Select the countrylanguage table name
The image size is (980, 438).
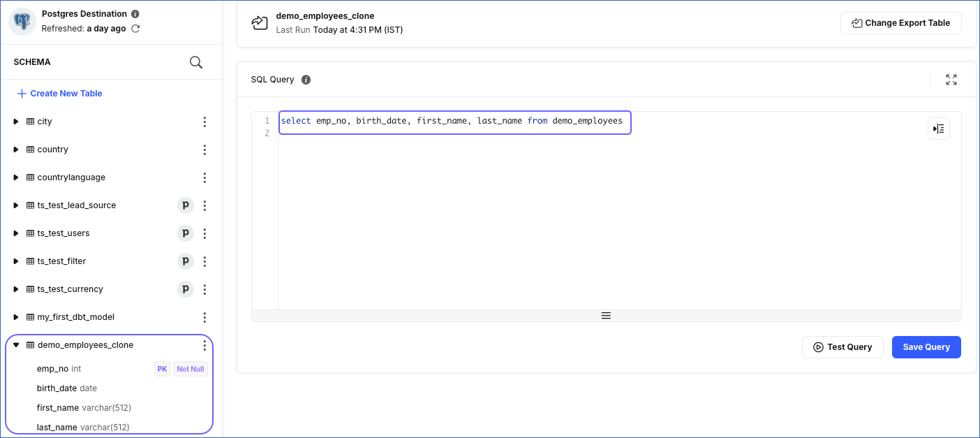71,177
